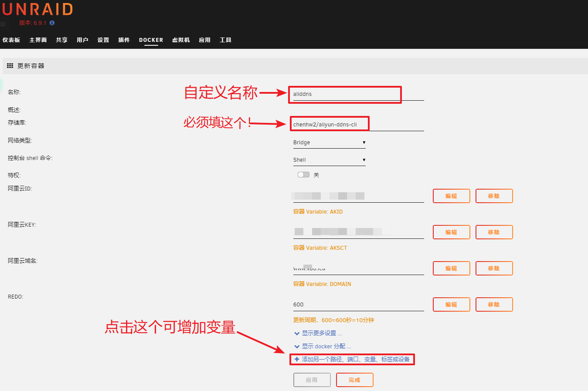Click the UNRAID logo

click(37, 9)
